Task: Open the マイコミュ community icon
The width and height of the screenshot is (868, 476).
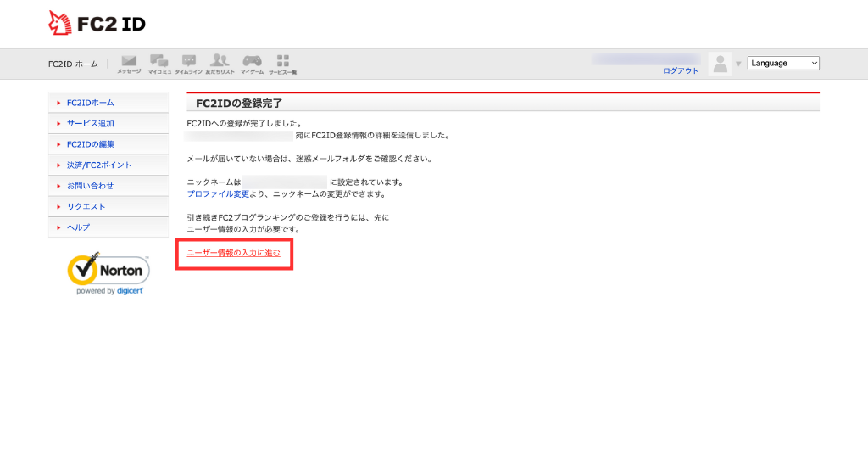Action: click(159, 63)
